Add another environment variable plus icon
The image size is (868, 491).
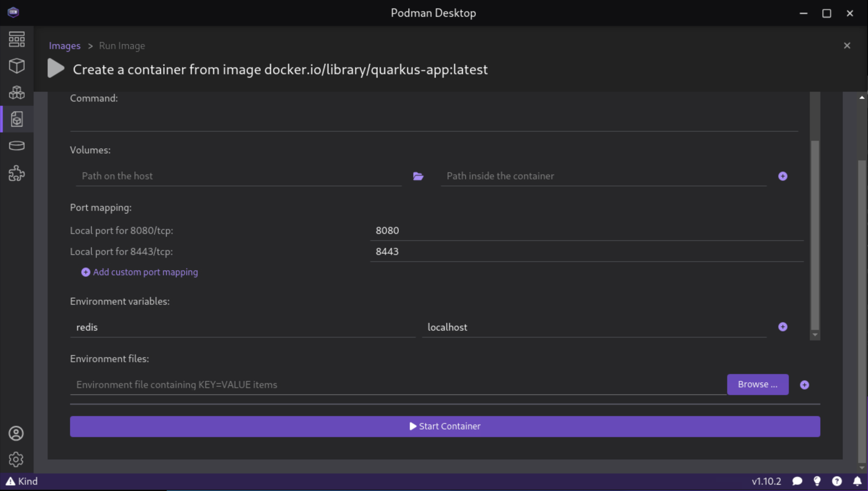(x=783, y=327)
